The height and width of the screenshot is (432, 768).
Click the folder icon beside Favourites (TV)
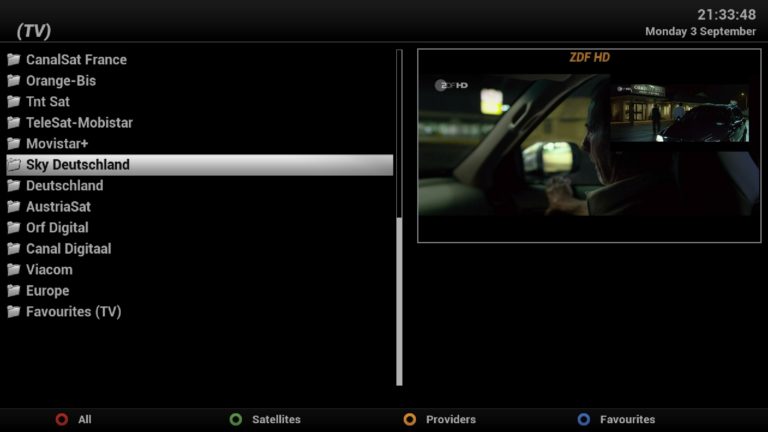point(14,312)
